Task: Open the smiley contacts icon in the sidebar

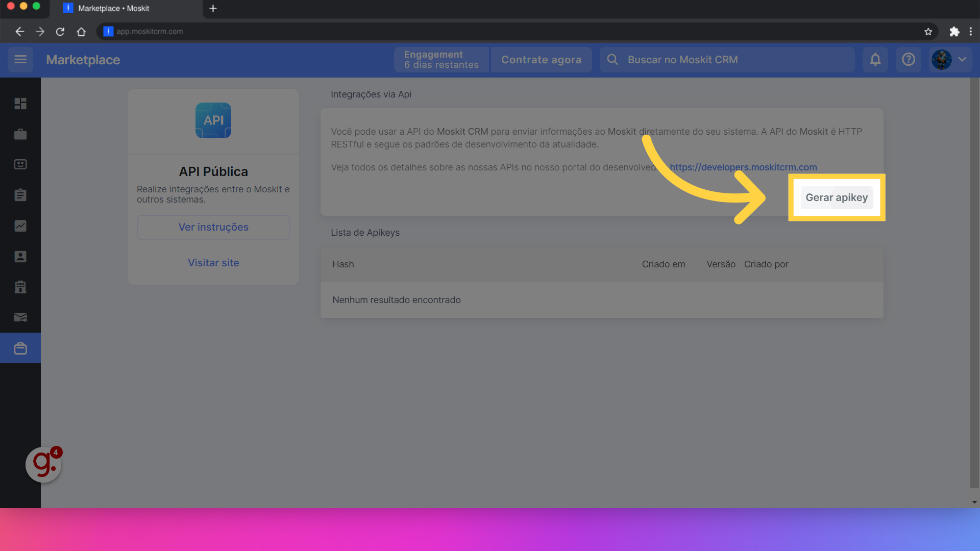Action: tap(20, 164)
